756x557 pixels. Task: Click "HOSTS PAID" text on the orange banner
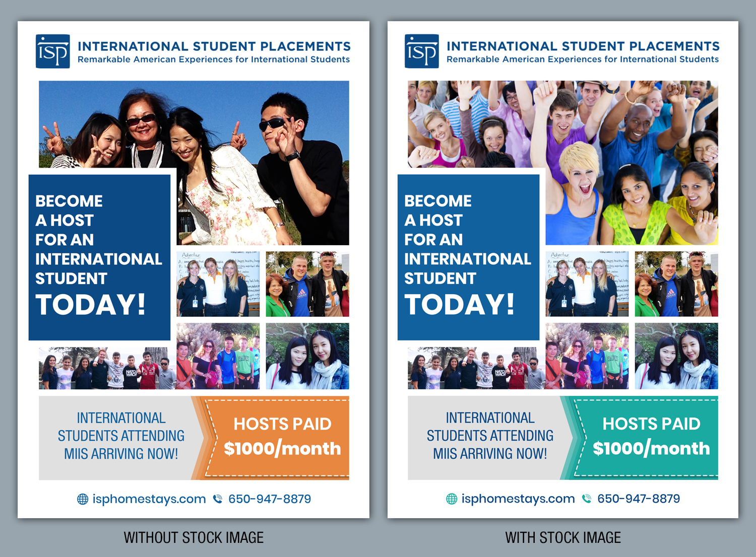tap(282, 424)
